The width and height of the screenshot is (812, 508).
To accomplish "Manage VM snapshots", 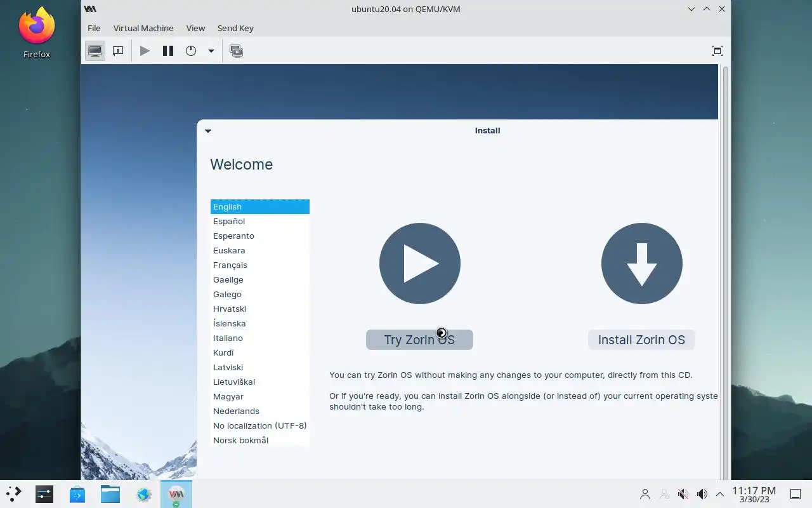I will [237, 51].
